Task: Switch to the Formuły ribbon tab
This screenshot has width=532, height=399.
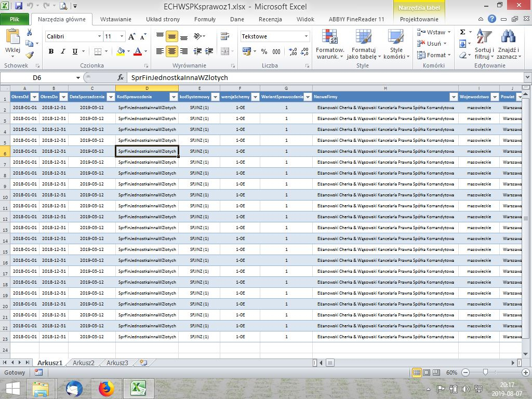Action: pos(205,19)
